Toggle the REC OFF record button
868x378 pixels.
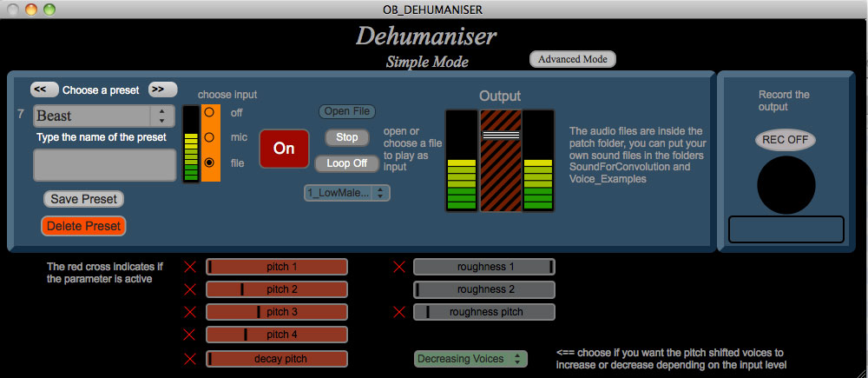coord(786,139)
